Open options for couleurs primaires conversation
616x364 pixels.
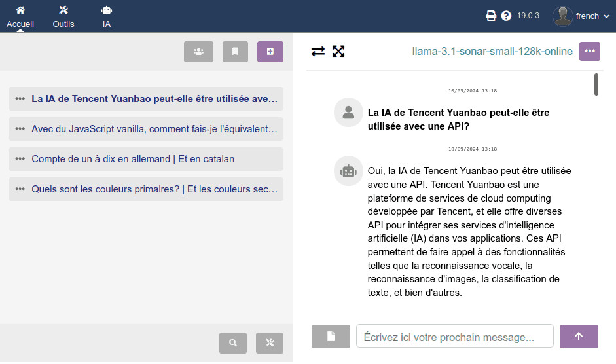pos(20,189)
